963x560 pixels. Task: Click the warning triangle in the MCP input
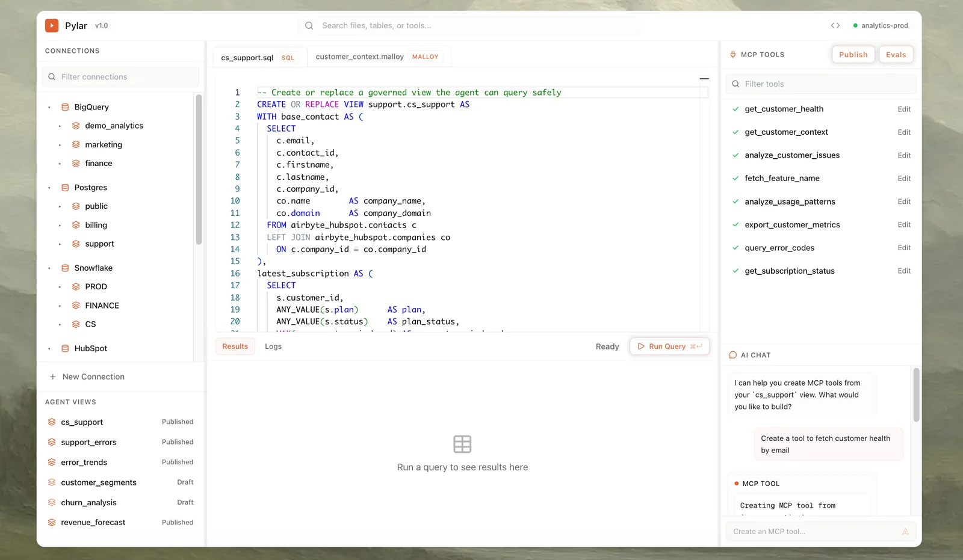(905, 531)
